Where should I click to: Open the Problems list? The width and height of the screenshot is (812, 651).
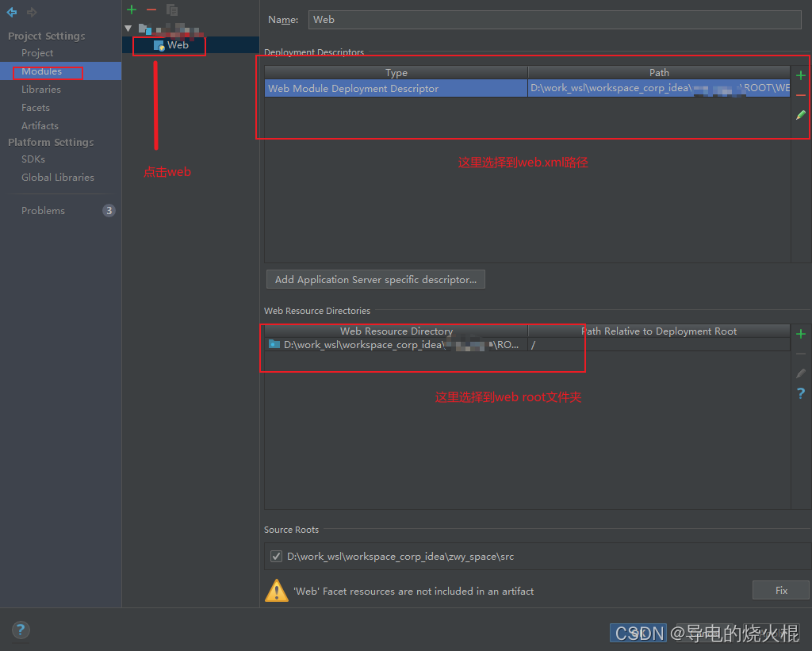pos(43,210)
